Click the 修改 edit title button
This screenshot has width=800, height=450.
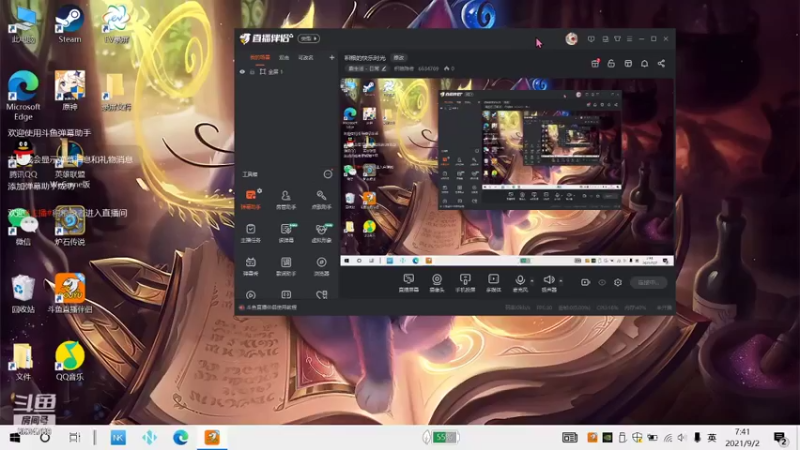coord(398,58)
